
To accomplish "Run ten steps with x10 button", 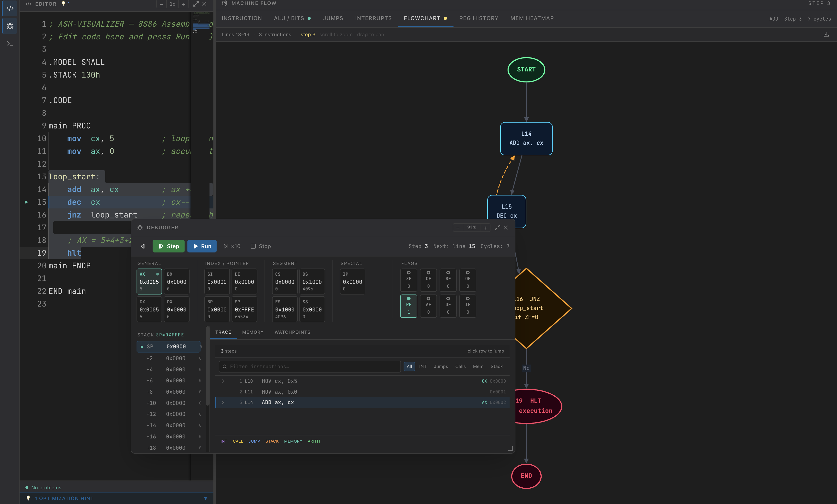I will (x=232, y=246).
